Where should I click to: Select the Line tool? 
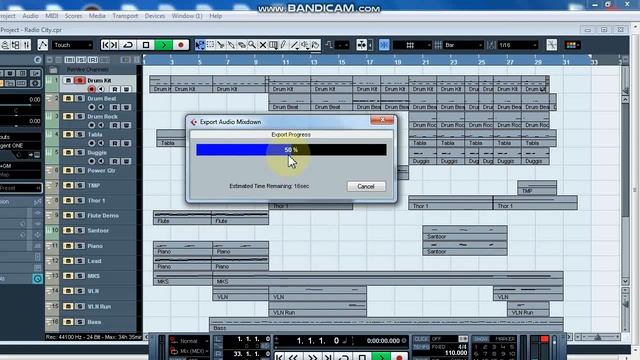tap(294, 45)
